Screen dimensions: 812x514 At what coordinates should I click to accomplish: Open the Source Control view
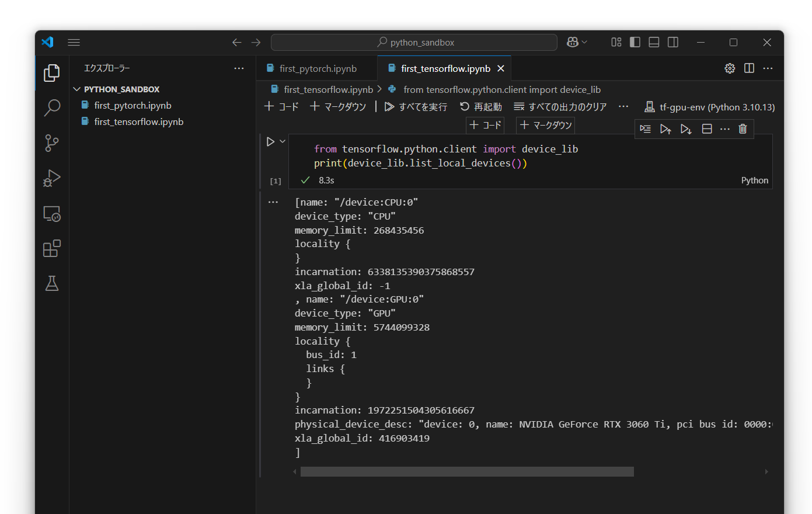point(52,143)
